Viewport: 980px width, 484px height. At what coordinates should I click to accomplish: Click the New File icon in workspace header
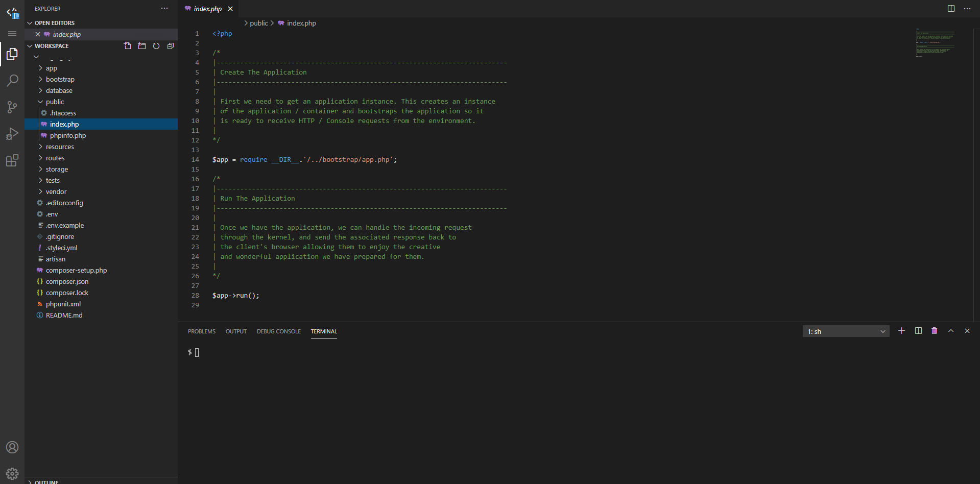pyautogui.click(x=128, y=46)
